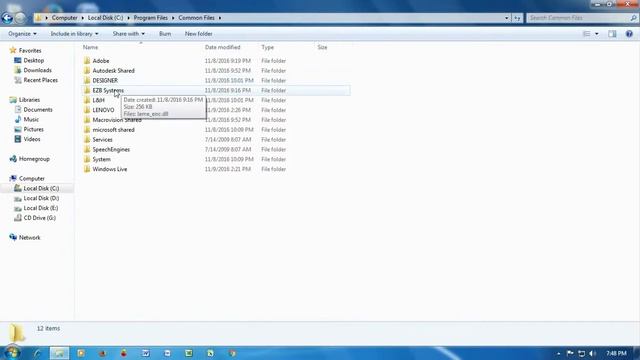Screen dimensions: 640x360
Task: Jump to Program Files in the breadcrumb
Action: 151,18
